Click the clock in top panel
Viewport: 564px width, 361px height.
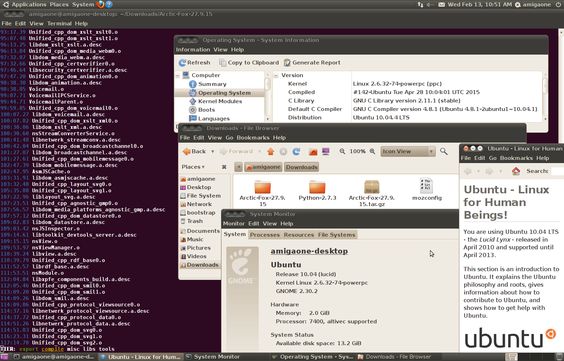click(480, 5)
